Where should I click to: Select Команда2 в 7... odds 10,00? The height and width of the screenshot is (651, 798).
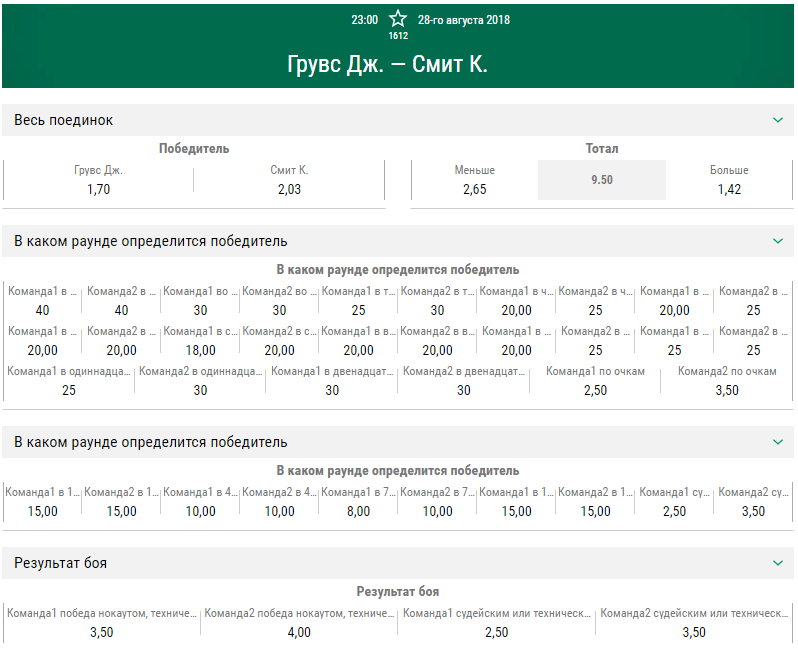click(x=437, y=502)
